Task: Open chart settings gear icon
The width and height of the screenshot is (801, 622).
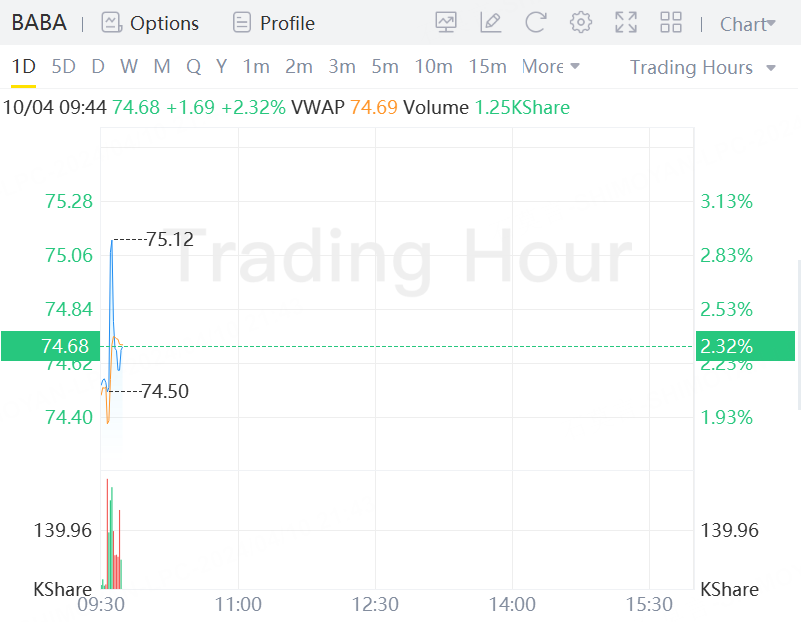Action: tap(581, 23)
